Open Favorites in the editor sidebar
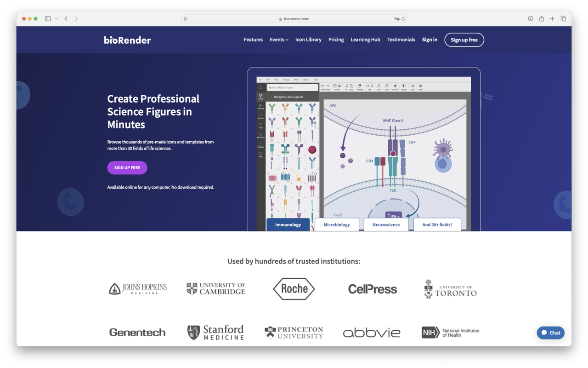Viewport: 588px width, 368px height. pos(260,135)
